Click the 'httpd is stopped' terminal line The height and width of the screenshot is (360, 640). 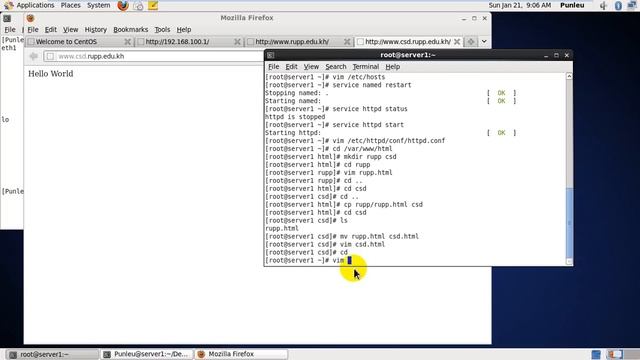[x=295, y=117]
